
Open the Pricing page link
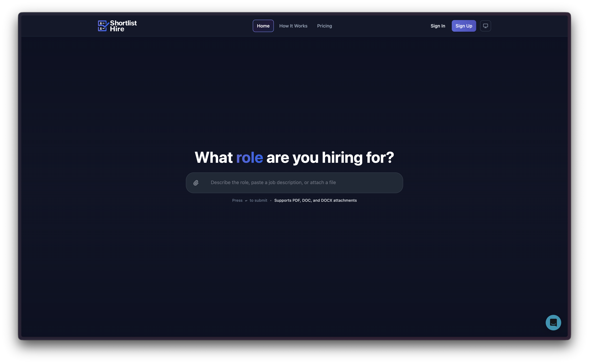click(324, 26)
